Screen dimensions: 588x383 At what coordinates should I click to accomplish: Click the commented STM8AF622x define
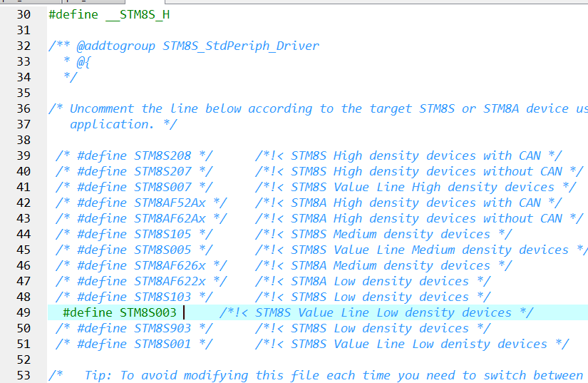pyautogui.click(x=170, y=281)
